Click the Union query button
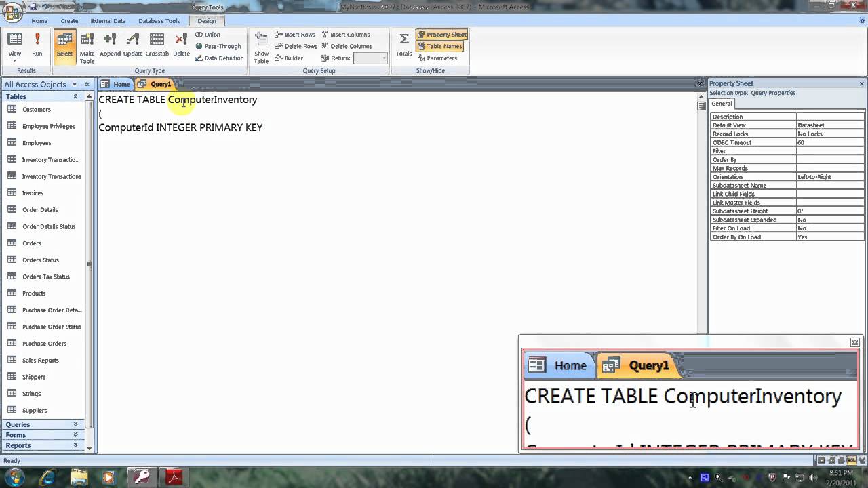Viewport: 868px width, 488px height. [x=208, y=35]
